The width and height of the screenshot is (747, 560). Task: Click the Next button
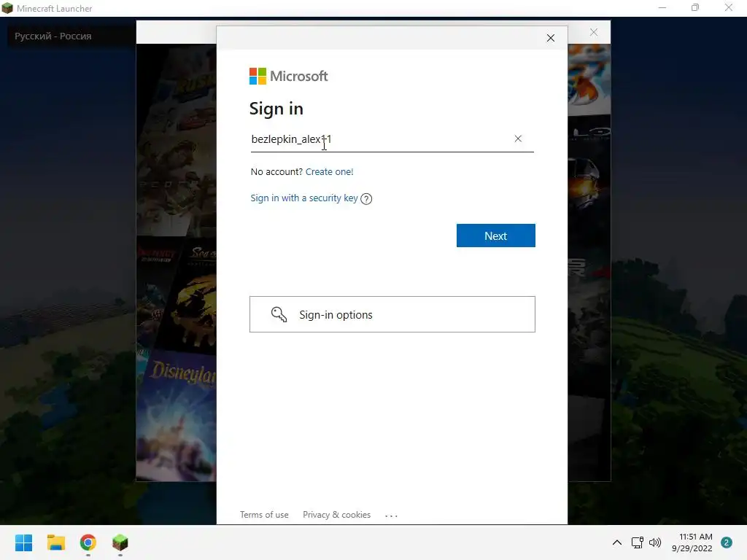(495, 236)
